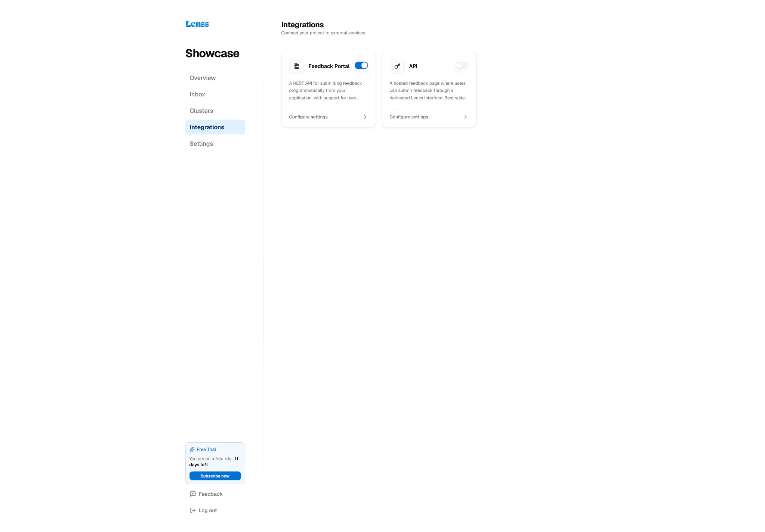Click the Feedback Portal card icon
Screen dimensions: 765x532
[x=297, y=66]
